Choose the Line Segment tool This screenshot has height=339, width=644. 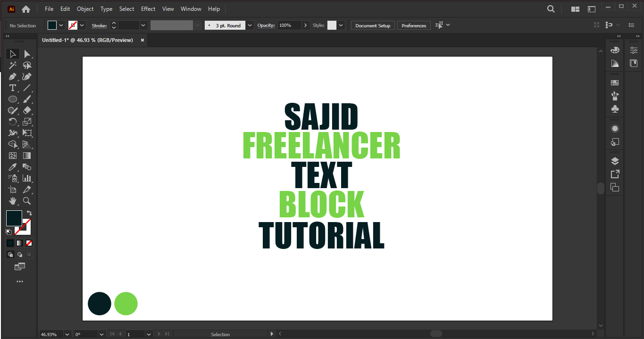(x=27, y=88)
